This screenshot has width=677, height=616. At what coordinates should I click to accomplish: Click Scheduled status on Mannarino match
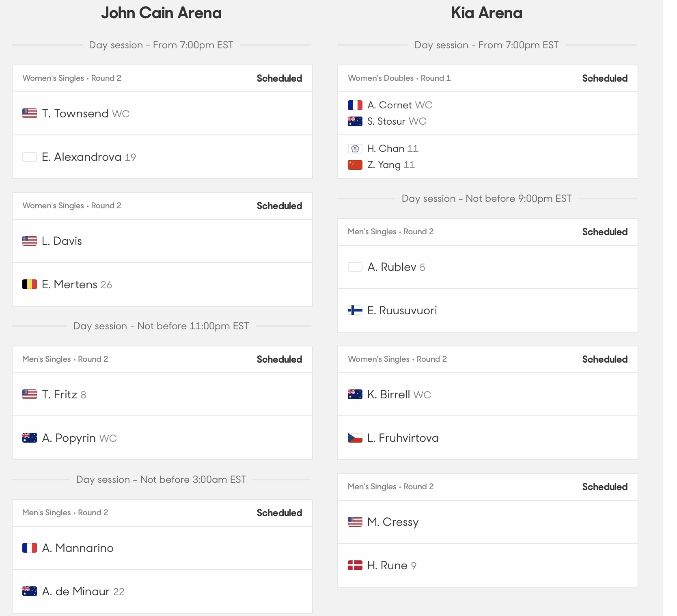coord(279,513)
